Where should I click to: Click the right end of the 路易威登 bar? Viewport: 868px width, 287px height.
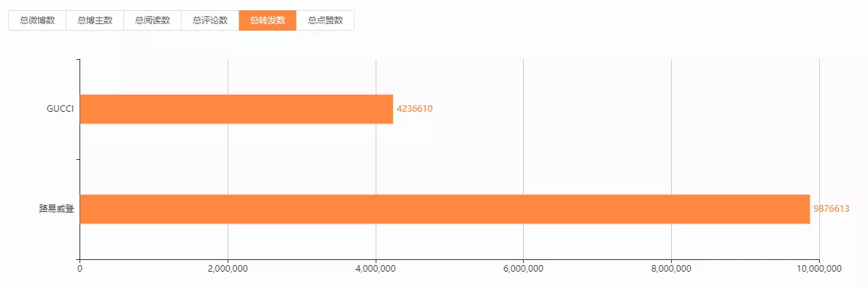point(807,209)
